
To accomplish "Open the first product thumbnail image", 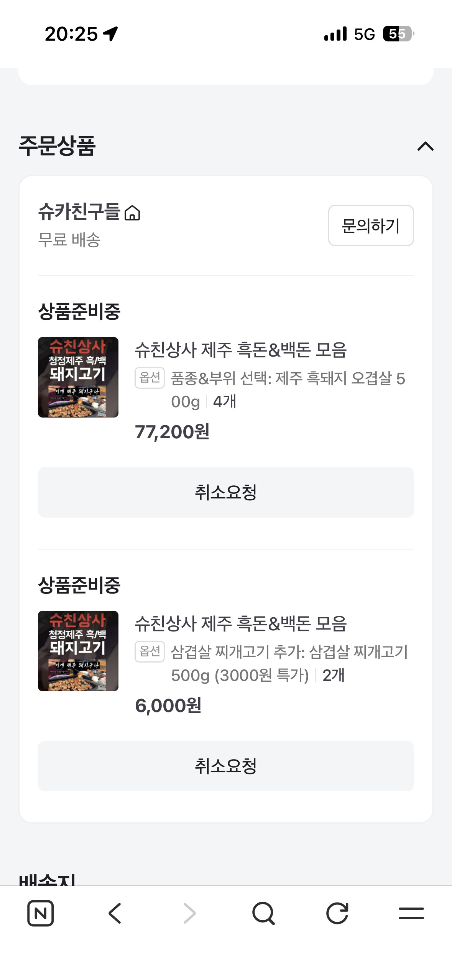I will point(78,377).
